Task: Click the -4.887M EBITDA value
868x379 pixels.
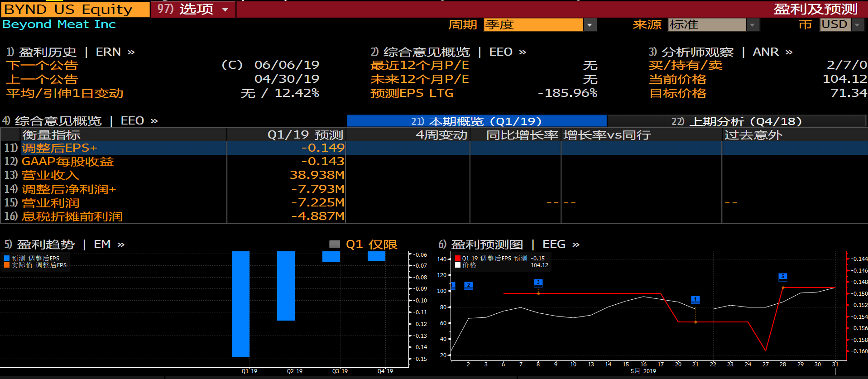Action: (x=318, y=216)
